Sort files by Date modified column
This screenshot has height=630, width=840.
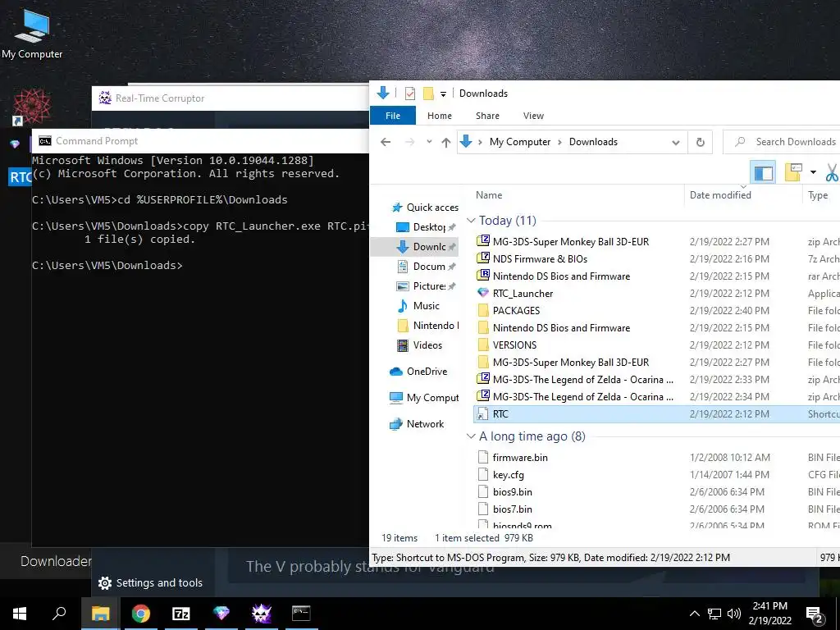click(743, 195)
